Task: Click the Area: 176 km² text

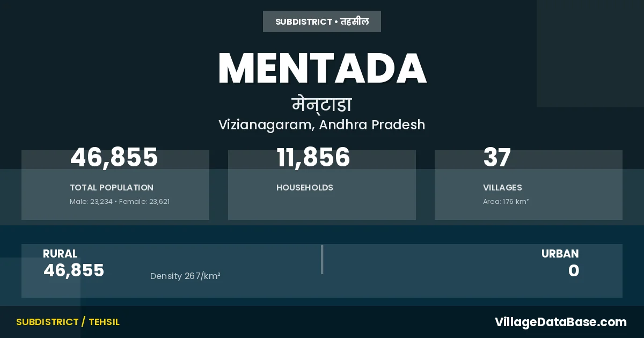Action: tap(506, 202)
